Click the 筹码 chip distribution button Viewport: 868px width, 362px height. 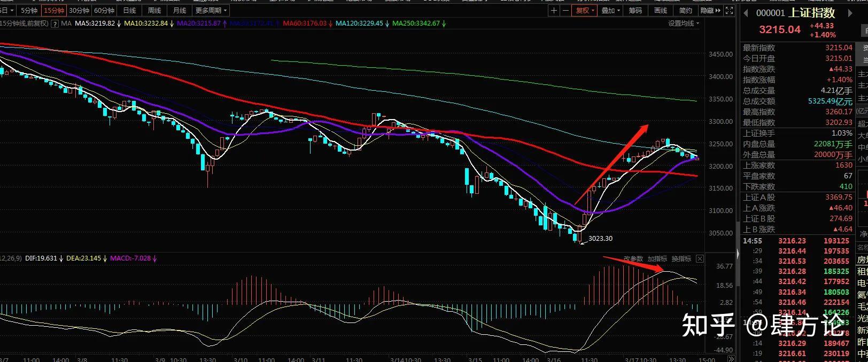point(635,11)
